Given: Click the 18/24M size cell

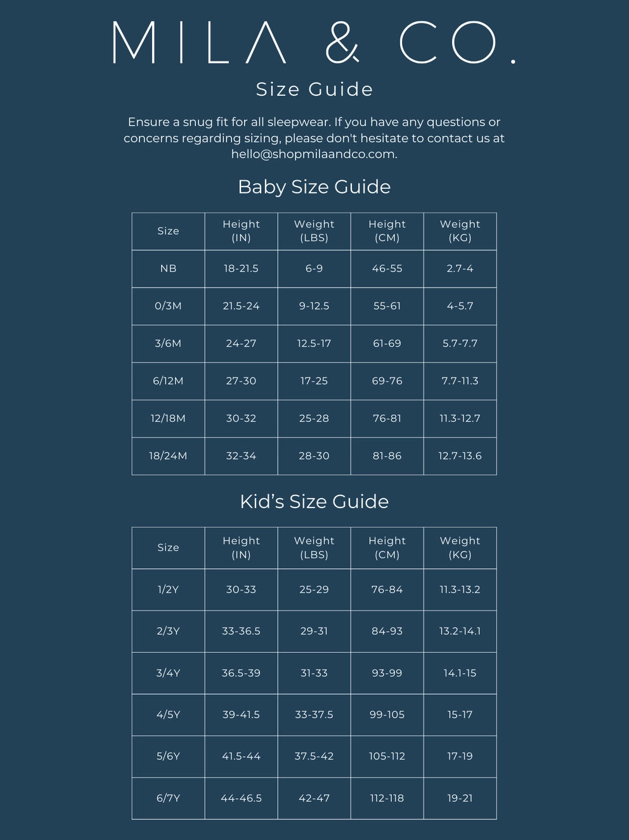Looking at the screenshot, I should tap(168, 456).
